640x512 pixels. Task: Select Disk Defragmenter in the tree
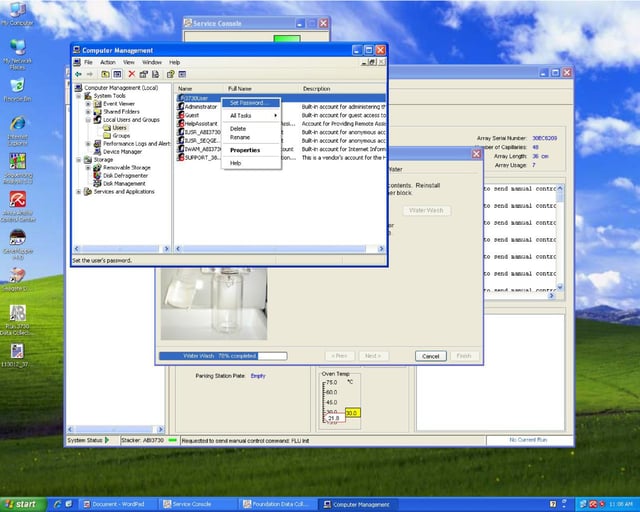point(121,176)
